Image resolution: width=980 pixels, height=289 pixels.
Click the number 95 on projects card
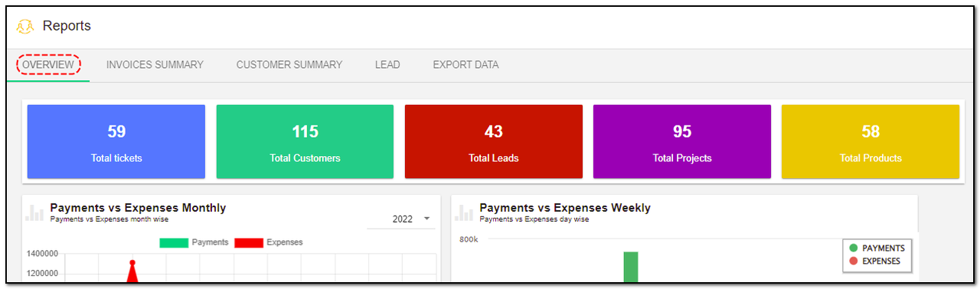[x=682, y=132]
